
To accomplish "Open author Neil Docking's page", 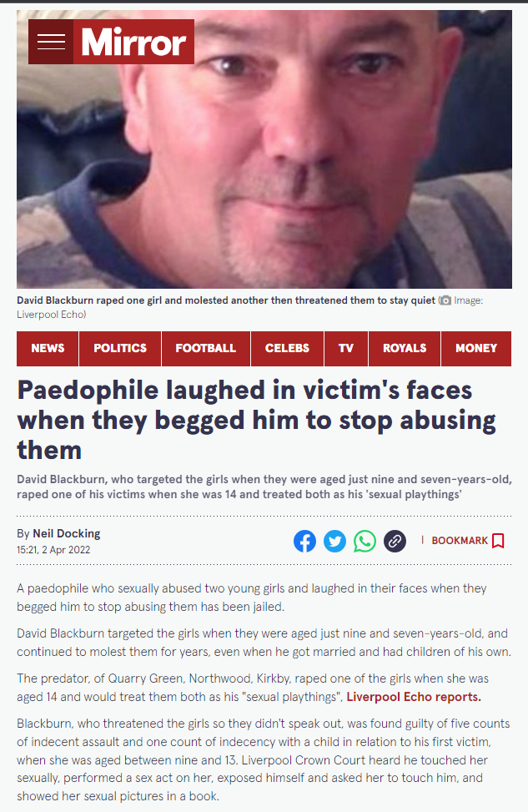I will (x=66, y=533).
